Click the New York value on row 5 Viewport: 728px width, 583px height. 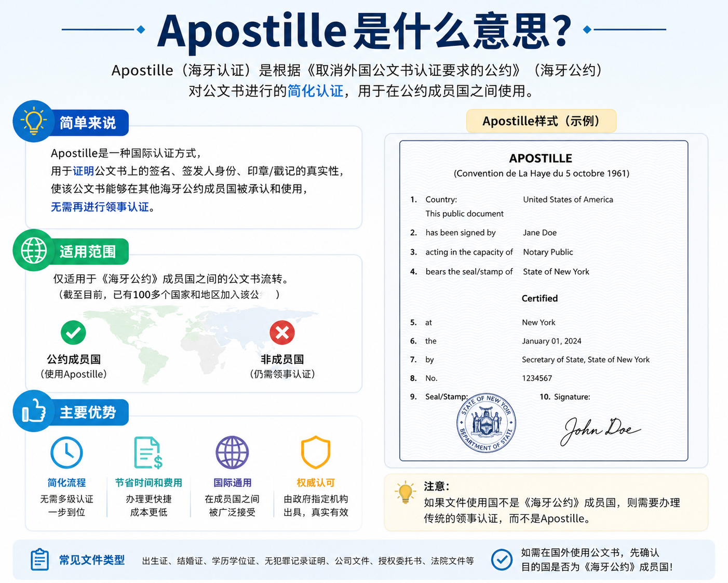point(538,323)
